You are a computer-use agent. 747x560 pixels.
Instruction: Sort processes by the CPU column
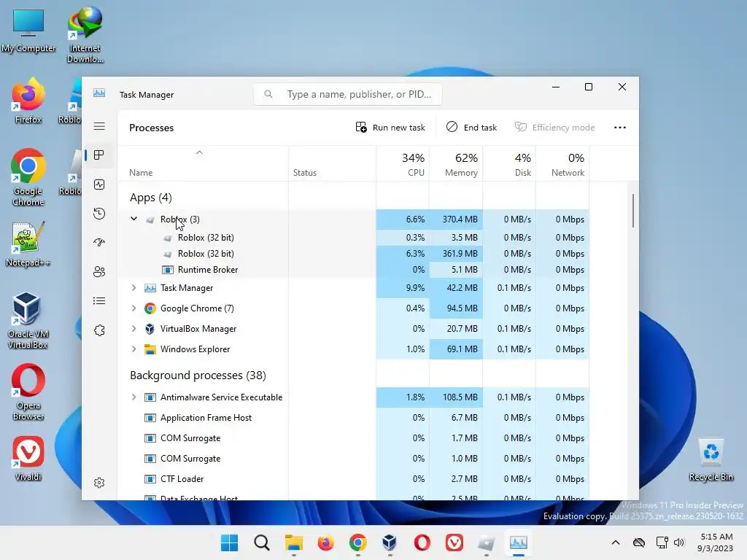point(403,164)
